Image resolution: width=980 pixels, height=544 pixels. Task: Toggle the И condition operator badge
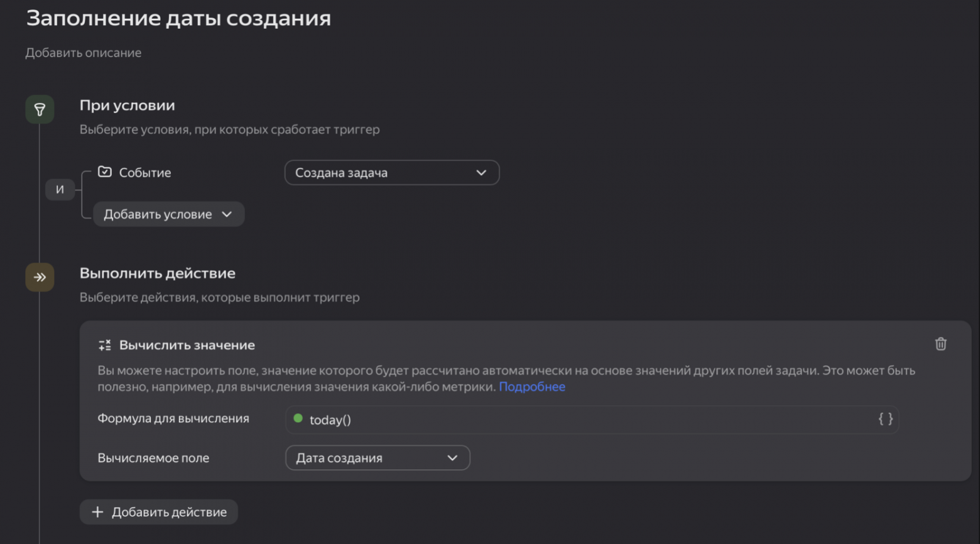60,189
